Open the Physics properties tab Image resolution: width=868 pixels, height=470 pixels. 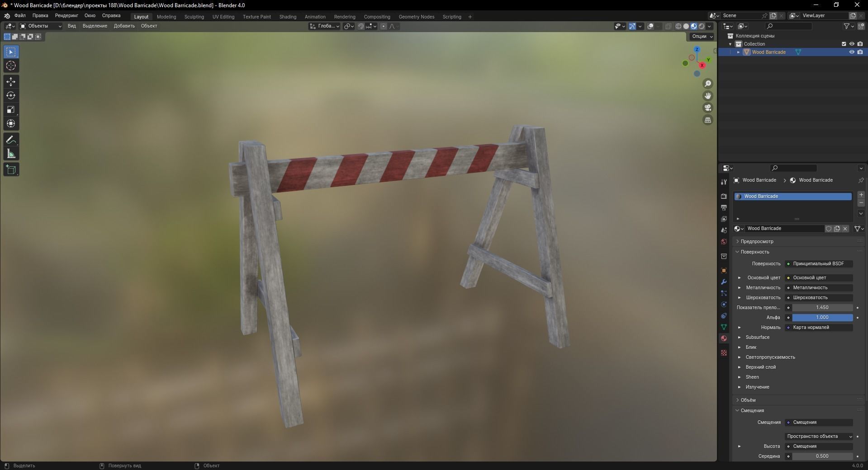click(x=724, y=305)
